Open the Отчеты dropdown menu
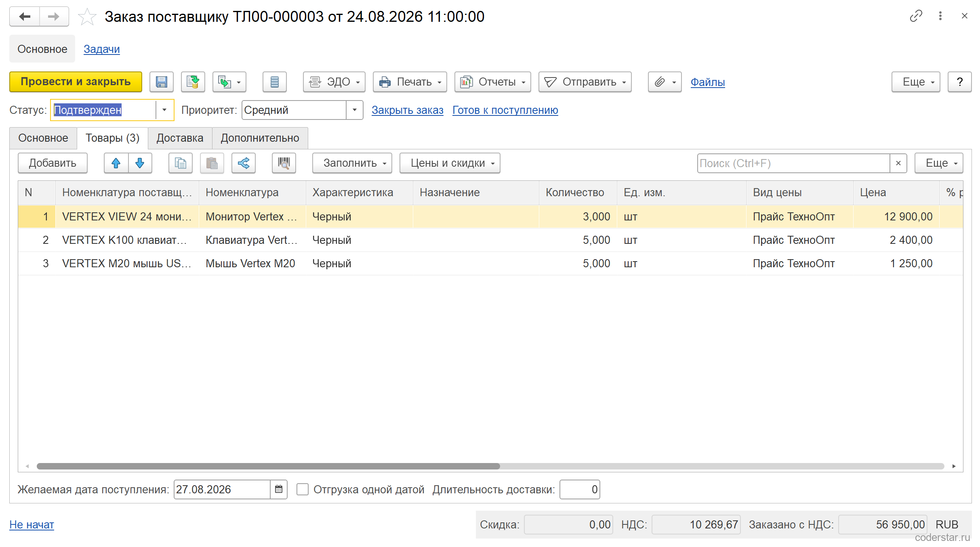Viewport: 980px width, 547px height. tap(493, 82)
